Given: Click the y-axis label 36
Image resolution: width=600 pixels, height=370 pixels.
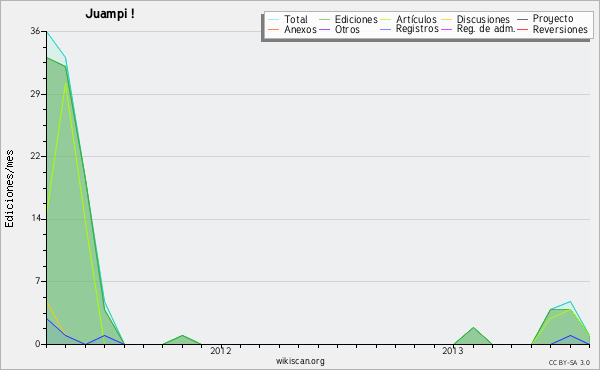Looking at the screenshot, I should click(35, 31).
